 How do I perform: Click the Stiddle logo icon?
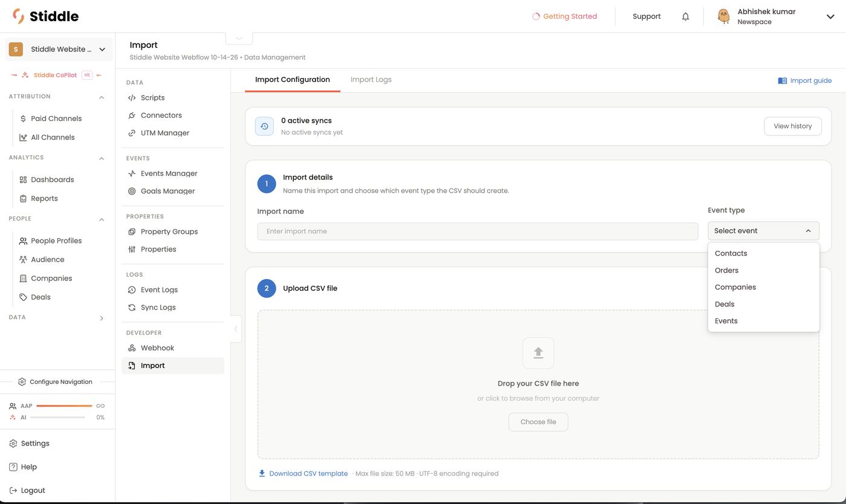pos(19,16)
